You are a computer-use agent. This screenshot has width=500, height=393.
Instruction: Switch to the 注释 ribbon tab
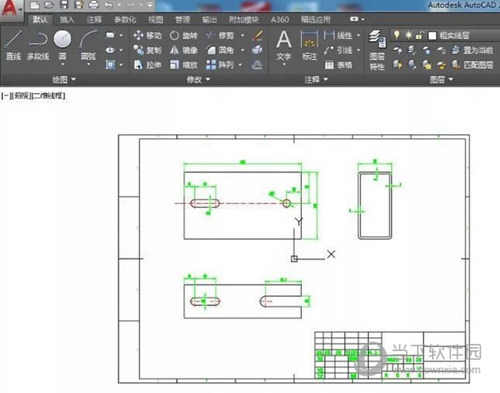coord(94,20)
